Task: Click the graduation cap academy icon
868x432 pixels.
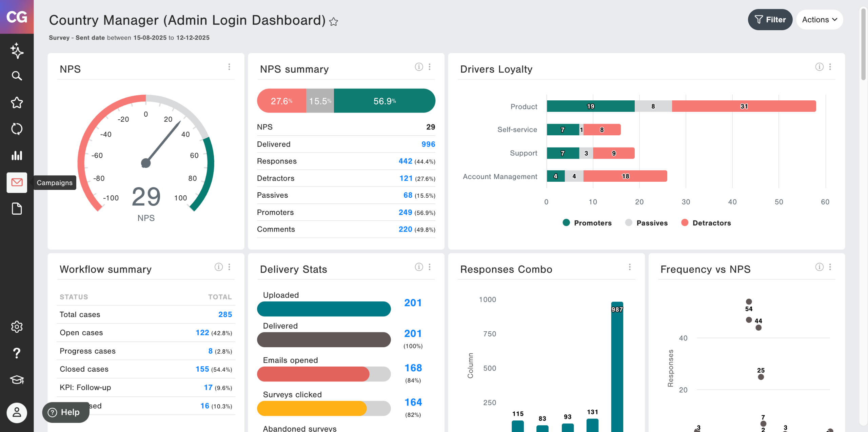Action: click(17, 379)
